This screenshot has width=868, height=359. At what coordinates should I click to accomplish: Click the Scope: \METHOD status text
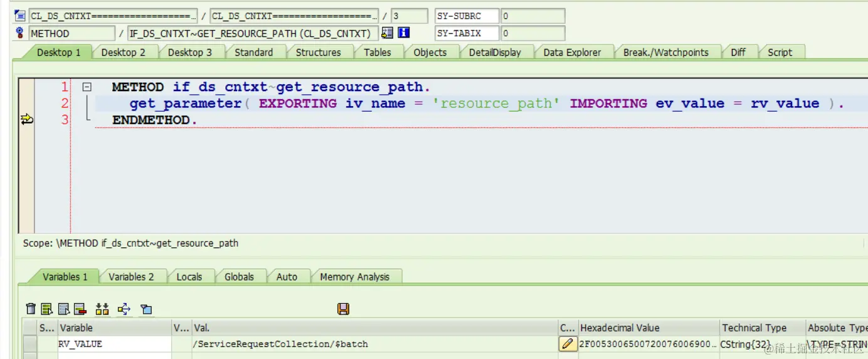pyautogui.click(x=130, y=243)
